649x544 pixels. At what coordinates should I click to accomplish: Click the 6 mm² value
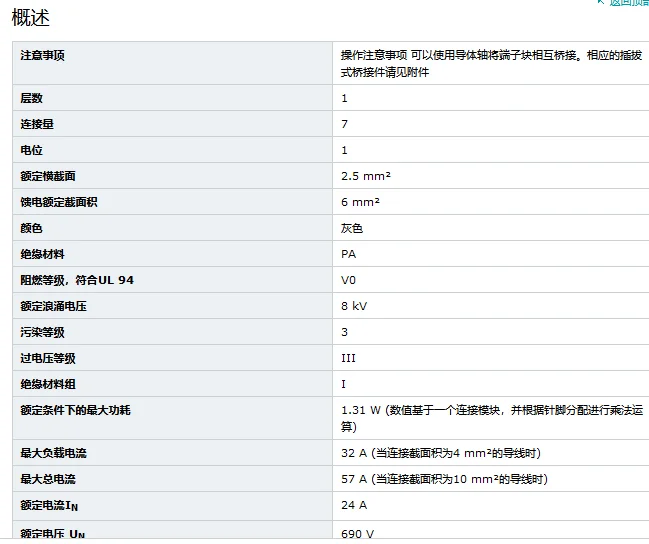(x=361, y=202)
